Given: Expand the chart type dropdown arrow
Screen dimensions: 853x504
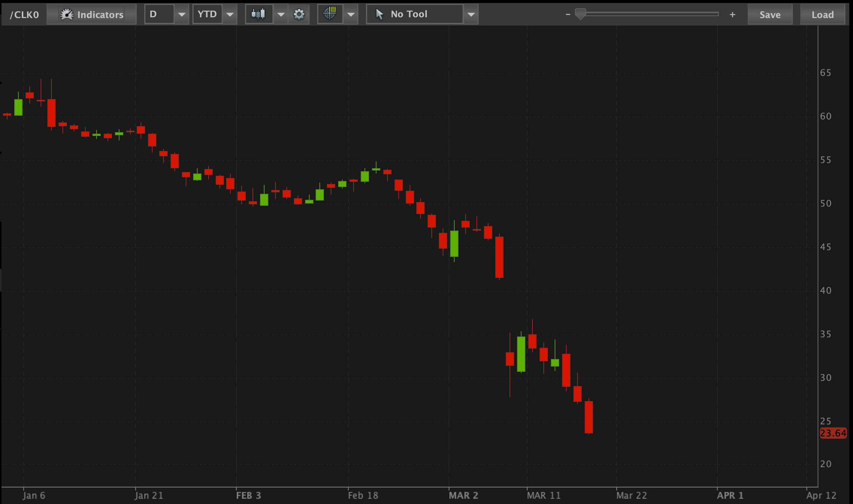Looking at the screenshot, I should coord(280,15).
